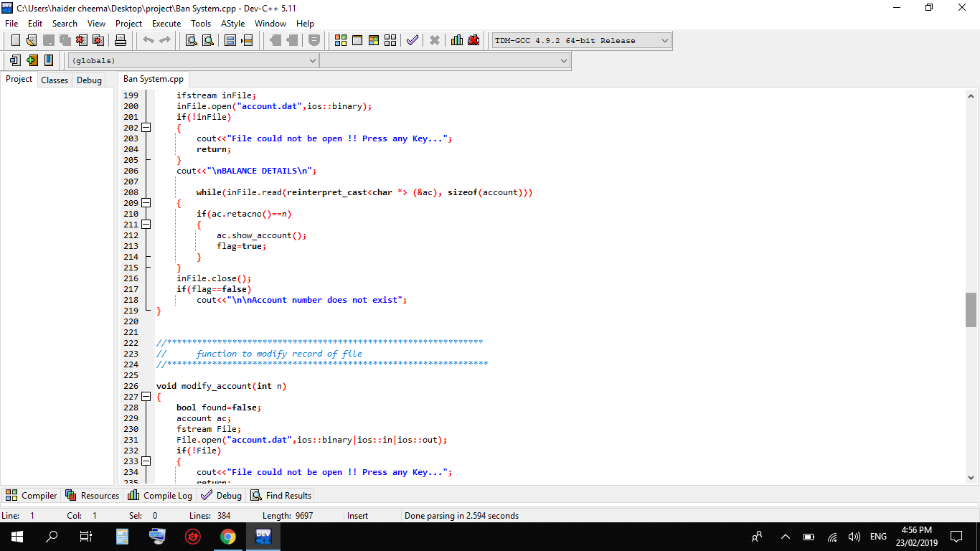Open the Resources bottom tab
This screenshot has width=980, height=551.
coord(93,495)
